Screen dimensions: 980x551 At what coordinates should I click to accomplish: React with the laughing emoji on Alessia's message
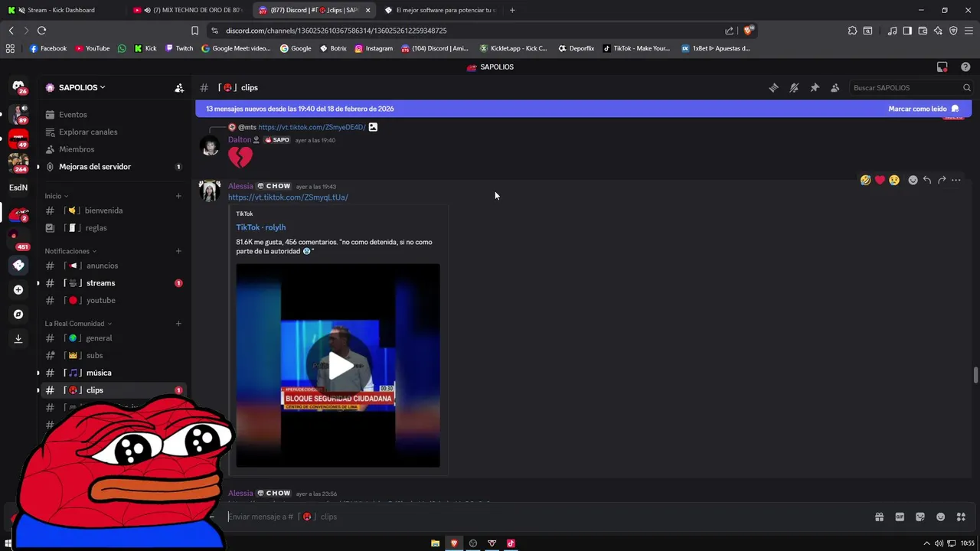865,181
